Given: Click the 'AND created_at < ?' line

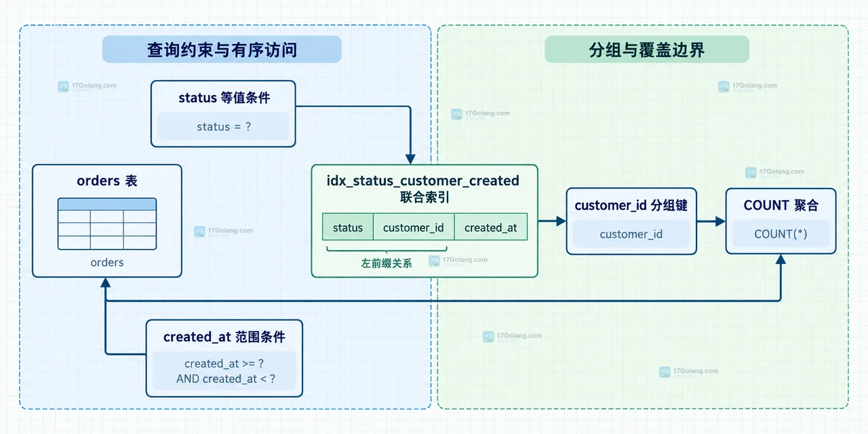Looking at the screenshot, I should 226,379.
